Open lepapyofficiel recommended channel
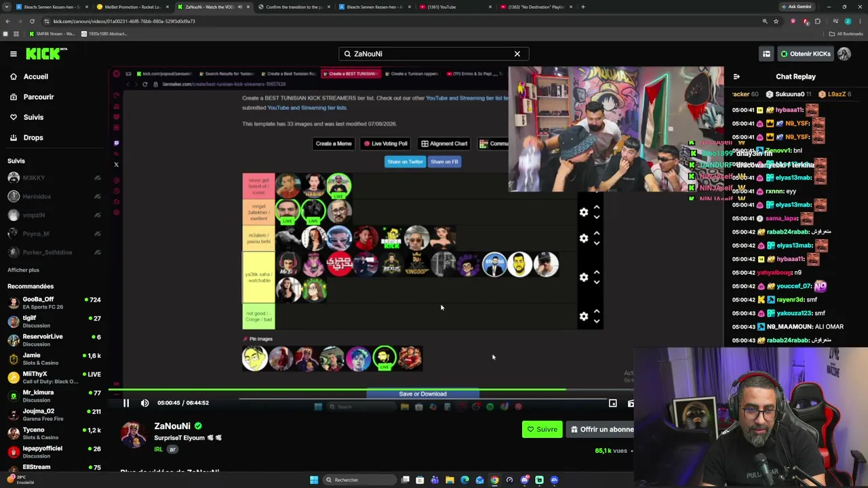Screen dimensions: 868x488 [x=54, y=452]
